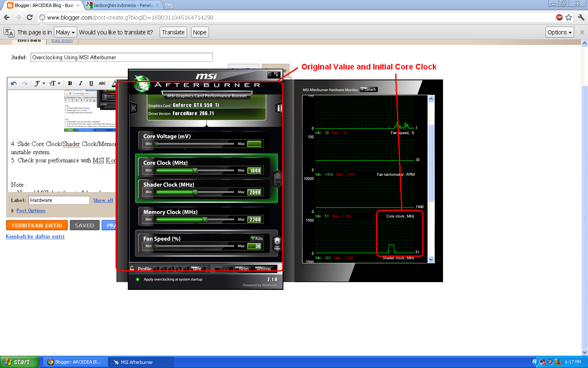Click the Memory Clock value box 2200
Image resolution: width=588 pixels, height=368 pixels.
pos(255,220)
